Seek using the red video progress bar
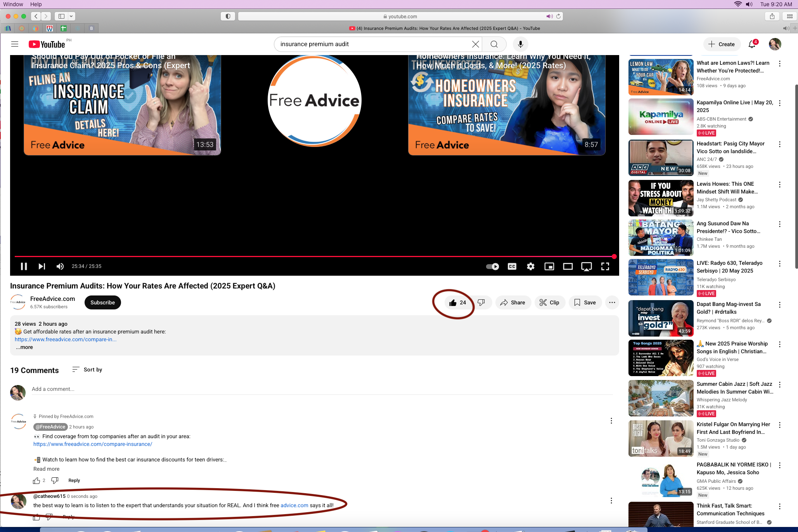The image size is (798, 532). pyautogui.click(x=314, y=256)
